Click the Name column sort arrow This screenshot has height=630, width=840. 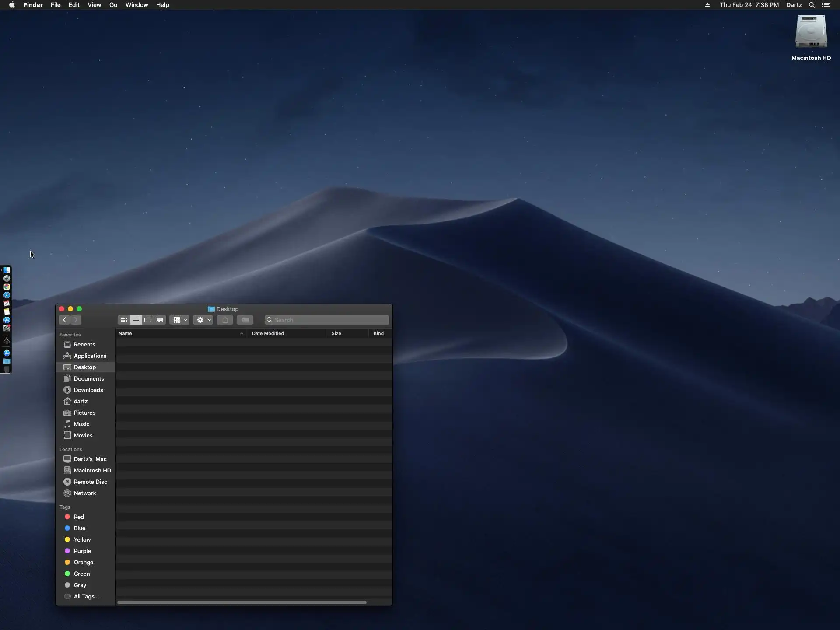point(241,333)
